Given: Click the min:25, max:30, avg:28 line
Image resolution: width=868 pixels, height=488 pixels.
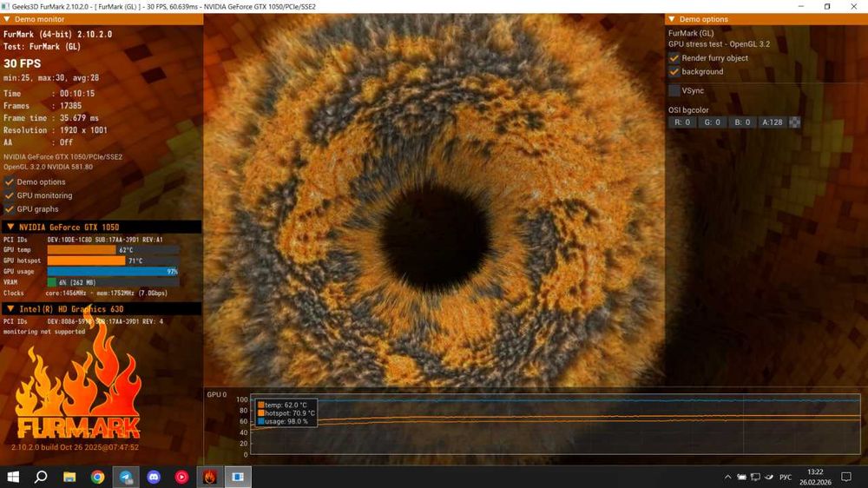Looking at the screenshot, I should pos(51,78).
